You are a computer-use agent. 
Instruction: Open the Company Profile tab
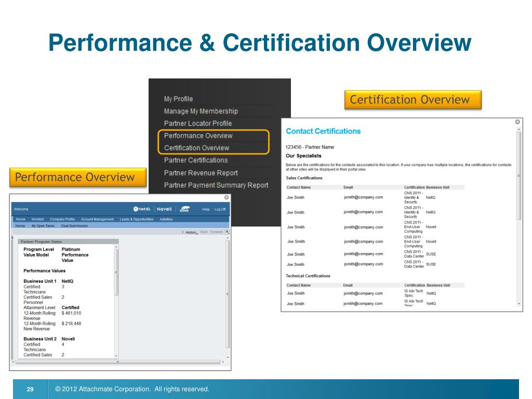[x=62, y=219]
